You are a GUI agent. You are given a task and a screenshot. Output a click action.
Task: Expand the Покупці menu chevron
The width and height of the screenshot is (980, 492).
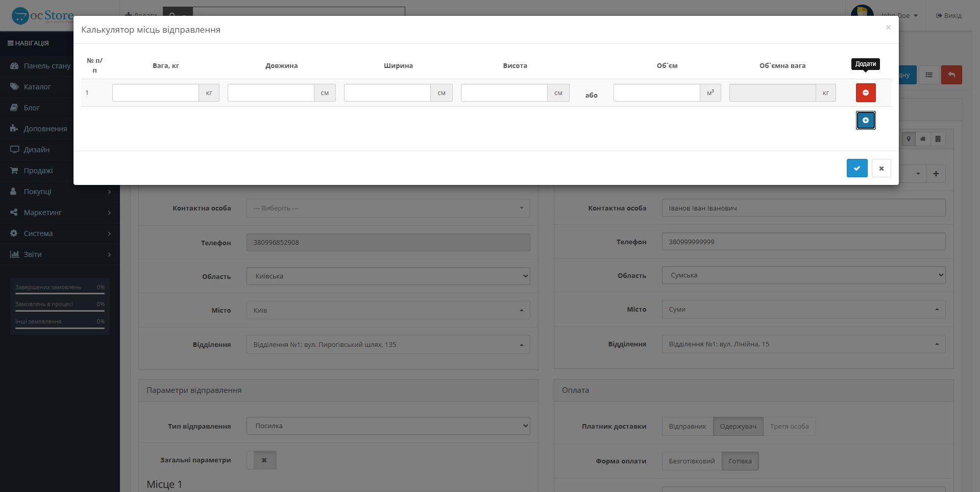pyautogui.click(x=109, y=192)
